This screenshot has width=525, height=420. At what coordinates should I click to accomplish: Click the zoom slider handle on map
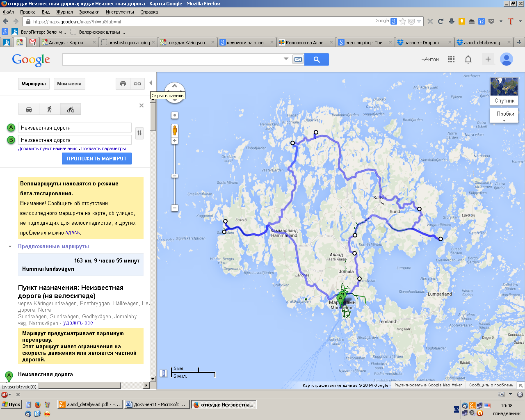175,176
